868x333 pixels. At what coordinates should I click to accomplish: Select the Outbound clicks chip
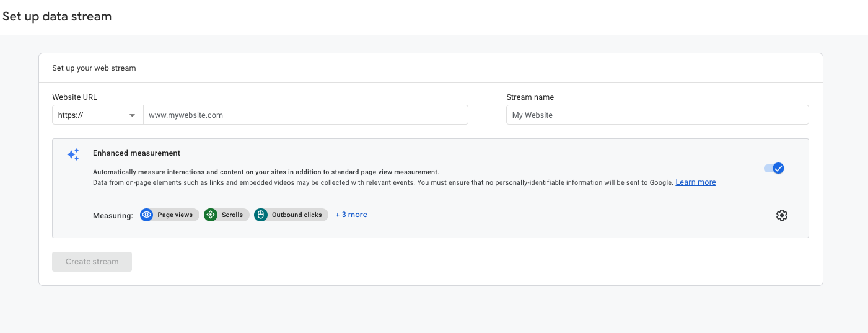[291, 215]
